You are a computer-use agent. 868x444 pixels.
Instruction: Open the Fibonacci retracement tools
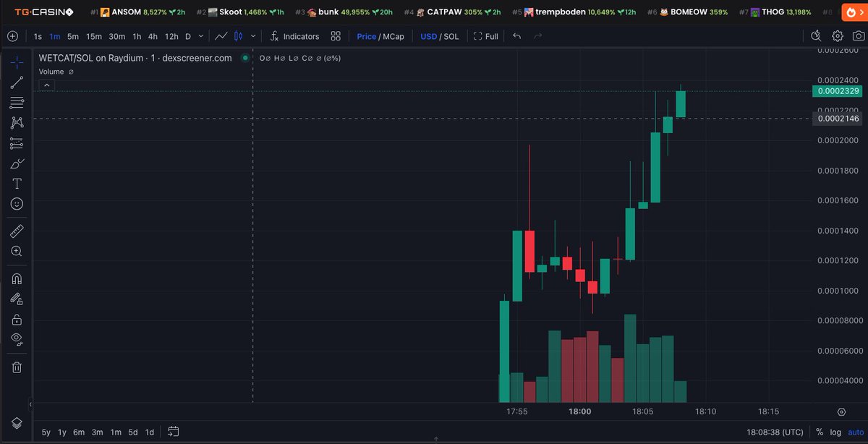[17, 103]
